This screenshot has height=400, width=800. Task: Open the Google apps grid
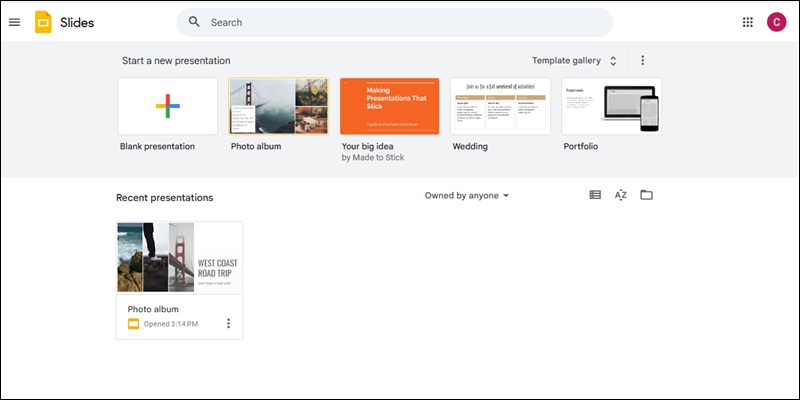(x=747, y=22)
